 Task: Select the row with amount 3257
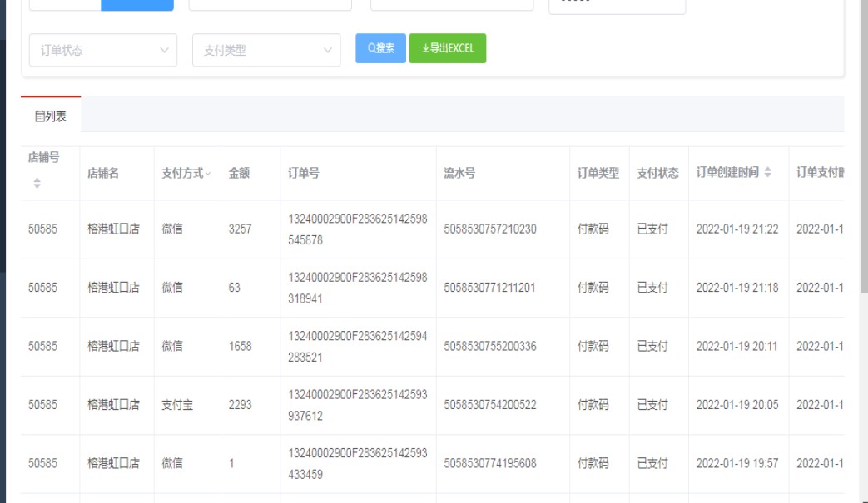240,229
